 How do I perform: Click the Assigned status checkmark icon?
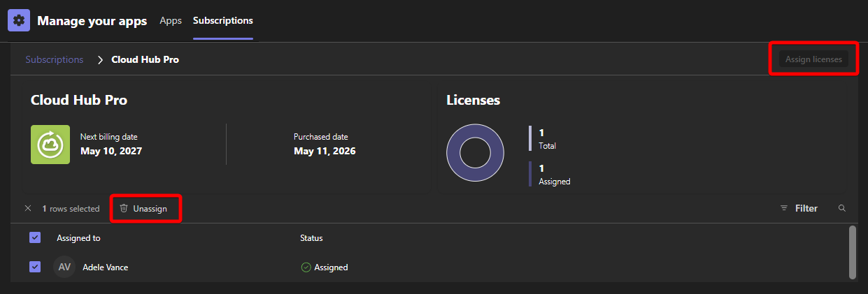306,267
